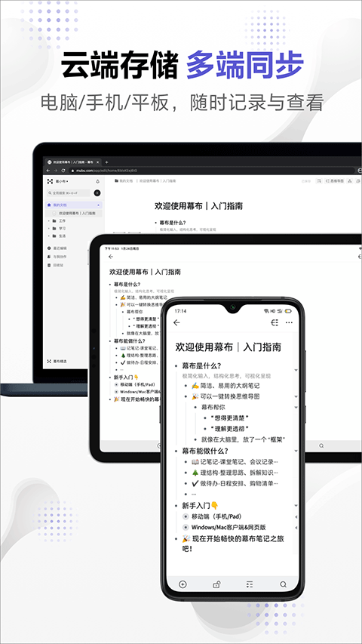Tap 做待办-日程安排 line on phone
Viewport: 362px width, 644px height.
(235, 483)
